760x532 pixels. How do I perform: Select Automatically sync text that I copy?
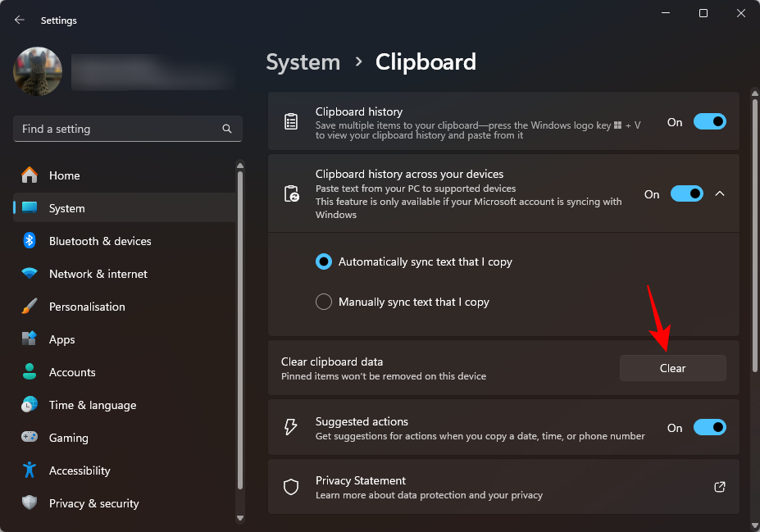coord(324,261)
